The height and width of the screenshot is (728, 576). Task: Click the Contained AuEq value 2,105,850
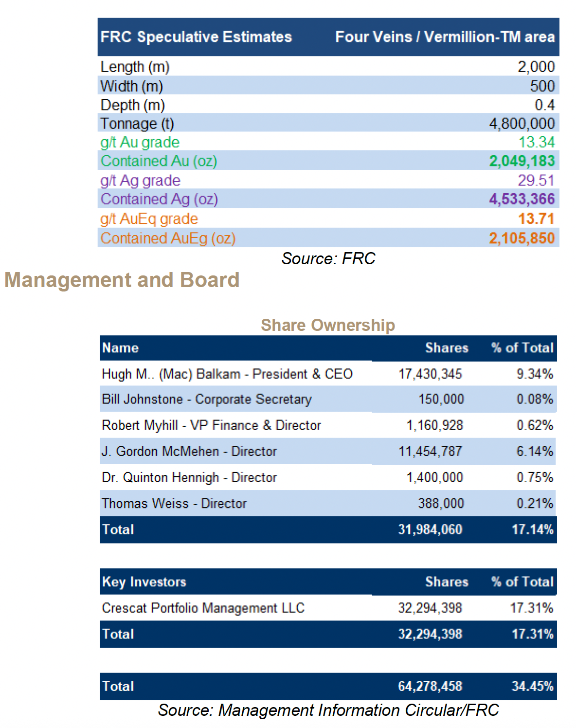522,238
